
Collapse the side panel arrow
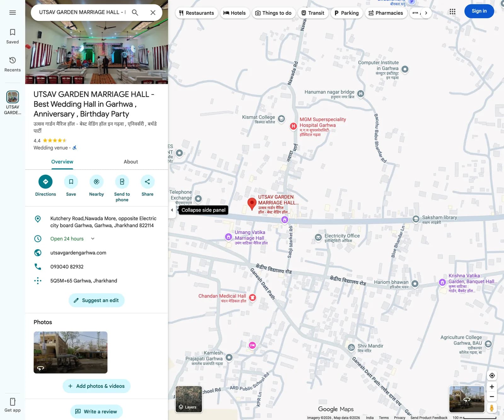[x=172, y=210]
